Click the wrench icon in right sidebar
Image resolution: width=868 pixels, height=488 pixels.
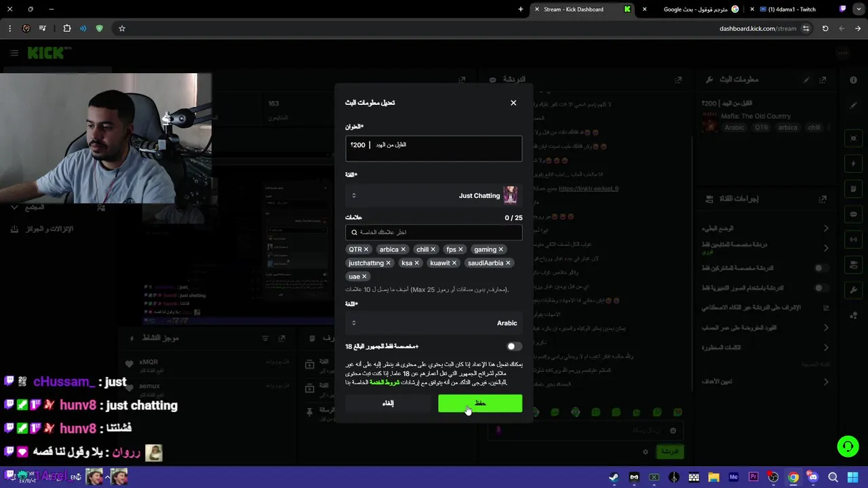[x=853, y=289]
